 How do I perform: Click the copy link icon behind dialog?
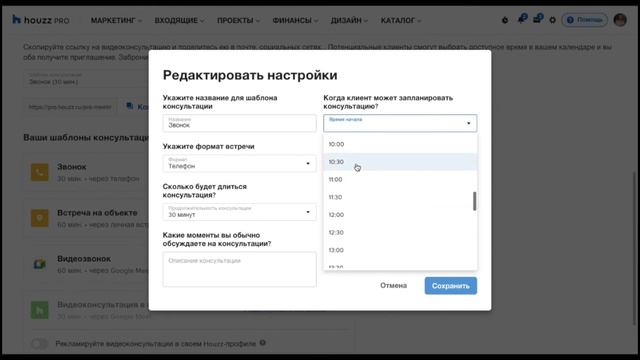tap(130, 106)
